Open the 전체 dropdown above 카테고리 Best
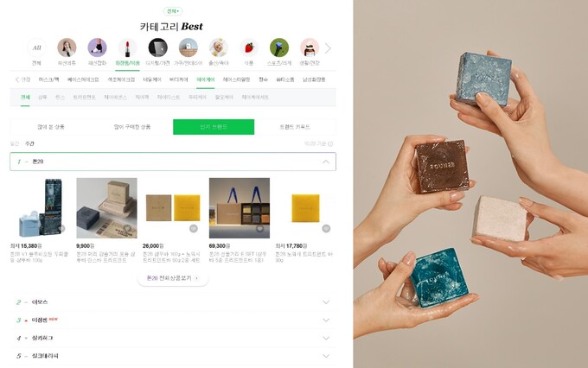 click(173, 11)
